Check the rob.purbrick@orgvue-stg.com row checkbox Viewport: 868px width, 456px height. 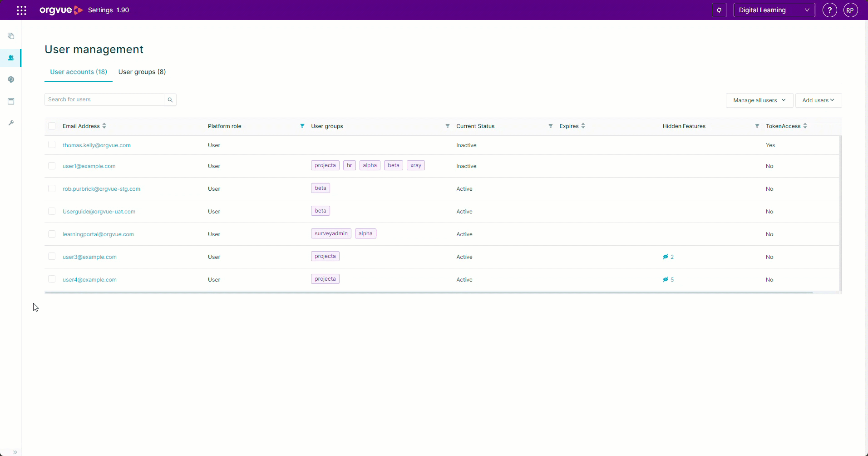(x=52, y=188)
